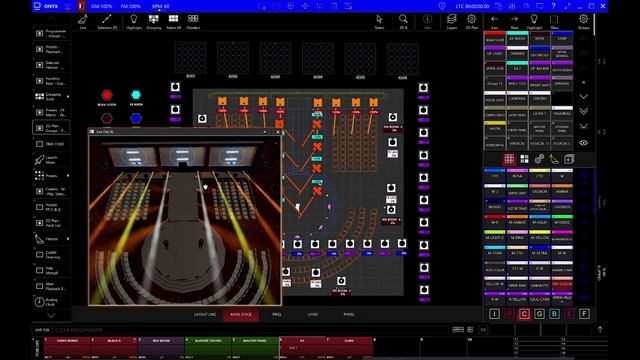Switch to the MAIN STAGE tab

point(241,315)
